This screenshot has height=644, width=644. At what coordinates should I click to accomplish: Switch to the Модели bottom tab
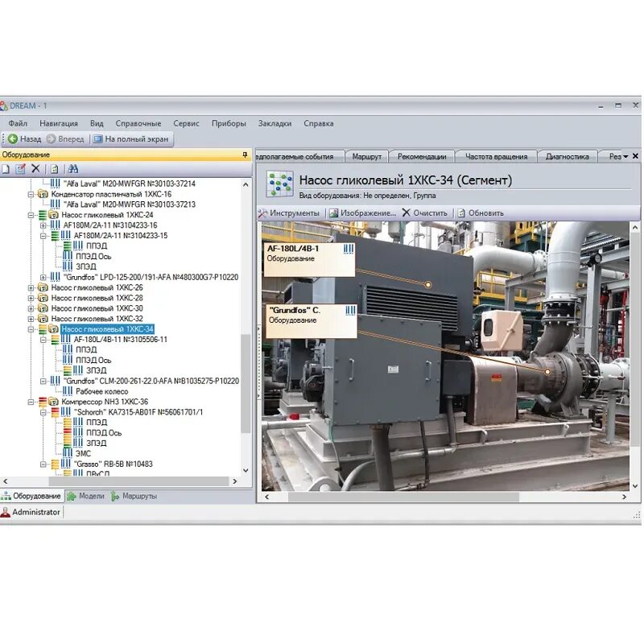[86, 496]
